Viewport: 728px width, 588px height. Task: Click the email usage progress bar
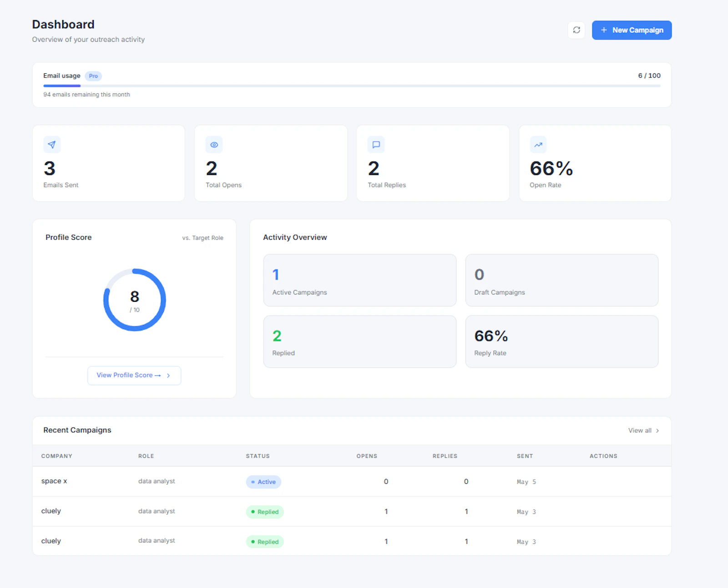tap(352, 86)
